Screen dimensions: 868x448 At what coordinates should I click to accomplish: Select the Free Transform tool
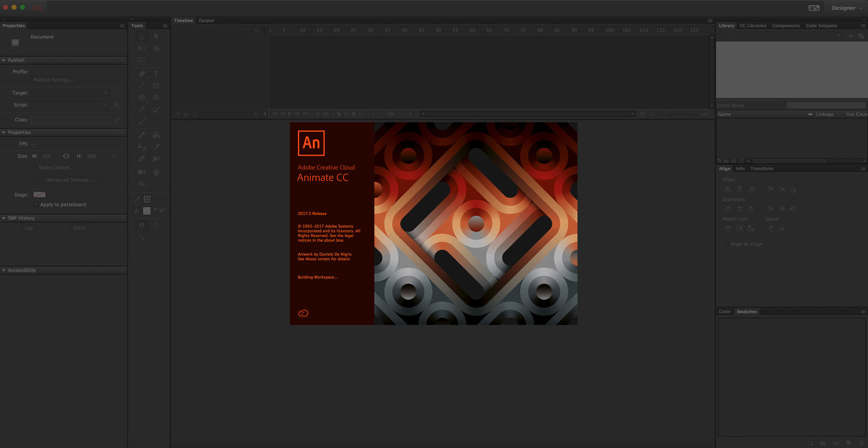[x=142, y=49]
